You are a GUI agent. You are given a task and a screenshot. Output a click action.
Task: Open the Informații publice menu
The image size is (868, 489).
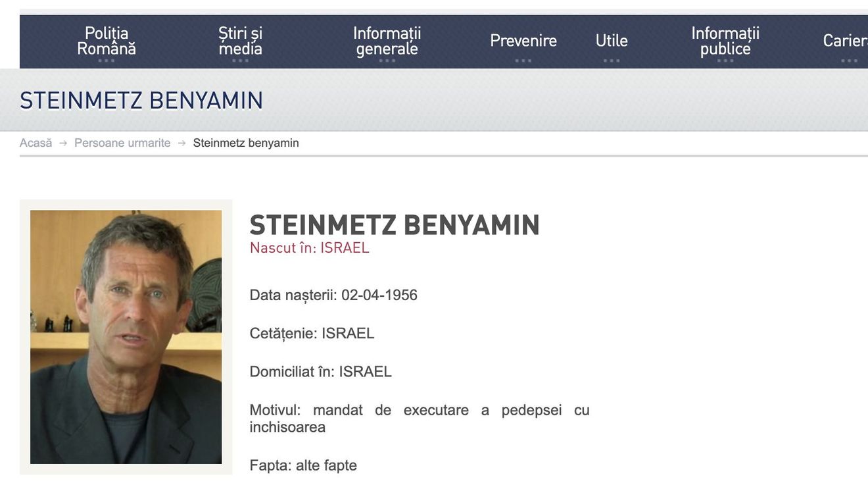725,41
